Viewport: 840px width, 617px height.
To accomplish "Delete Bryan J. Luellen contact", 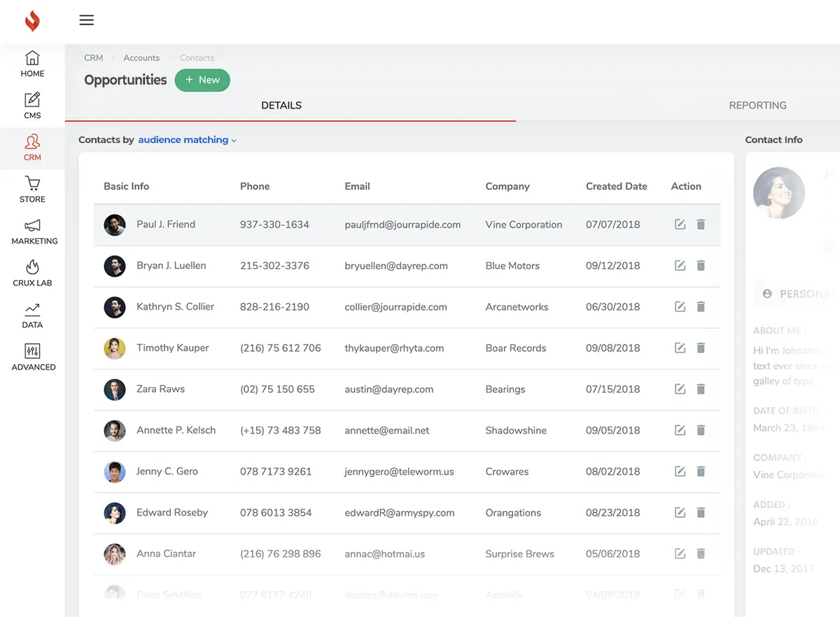I will 701,265.
